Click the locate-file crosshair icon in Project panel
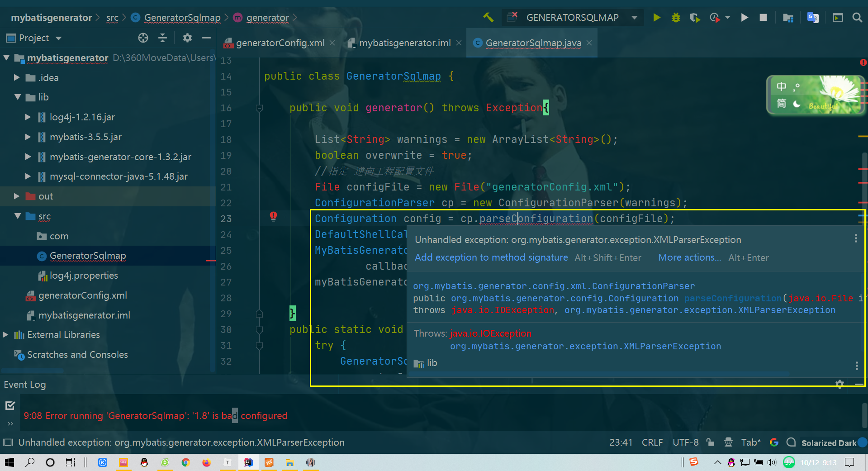 coord(143,38)
